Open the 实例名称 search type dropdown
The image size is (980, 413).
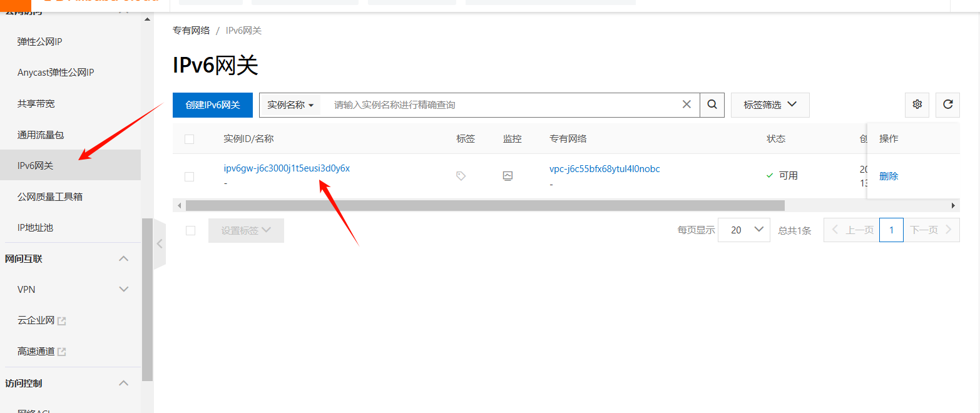(x=290, y=105)
